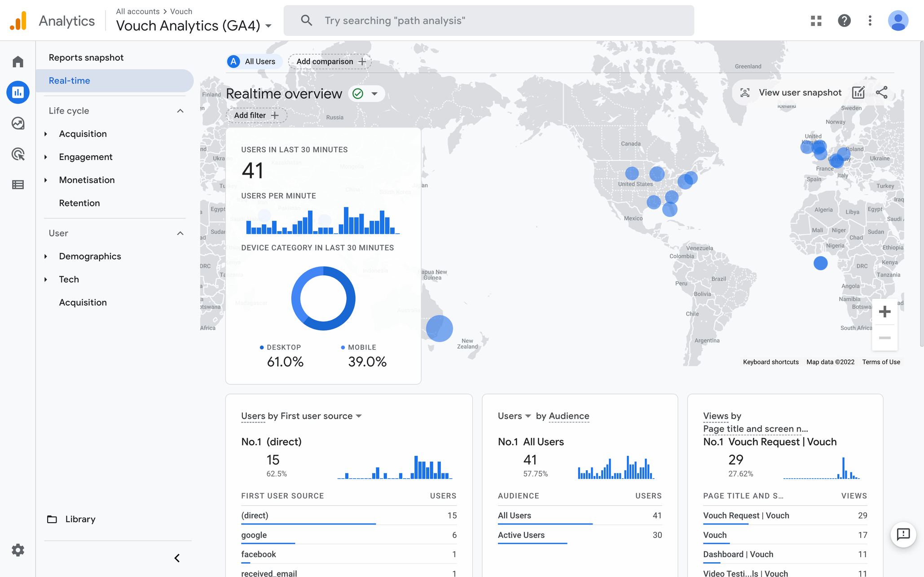Click the Customize report pencil icon
Screen dimensions: 924x577
point(858,92)
